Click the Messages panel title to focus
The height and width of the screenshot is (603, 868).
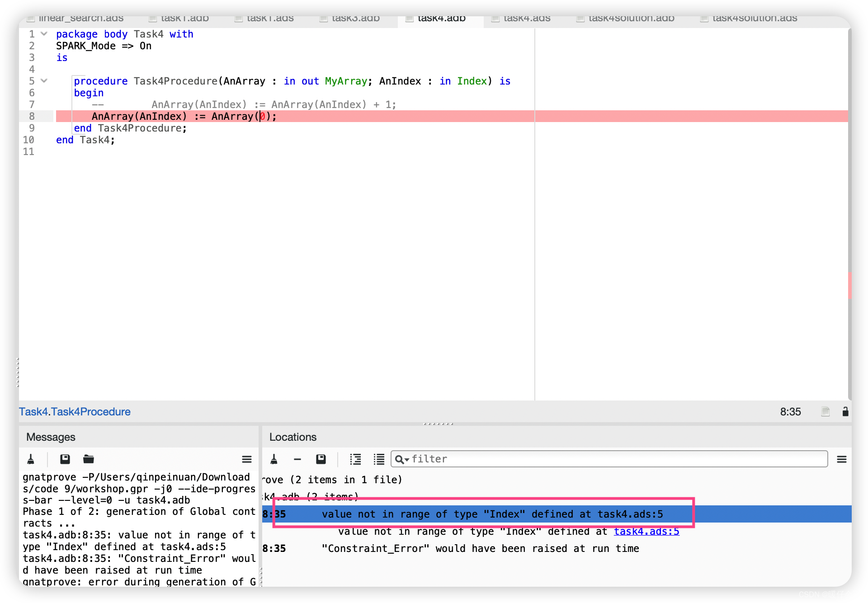pyautogui.click(x=49, y=436)
